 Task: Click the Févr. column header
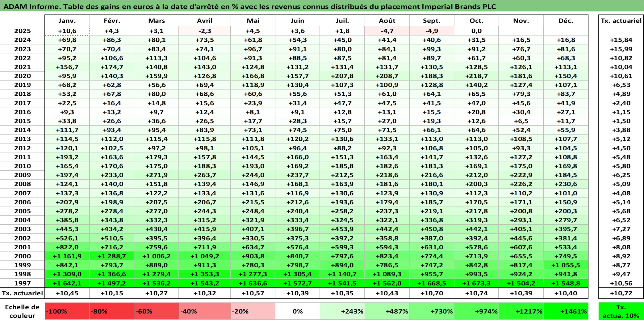tap(112, 21)
